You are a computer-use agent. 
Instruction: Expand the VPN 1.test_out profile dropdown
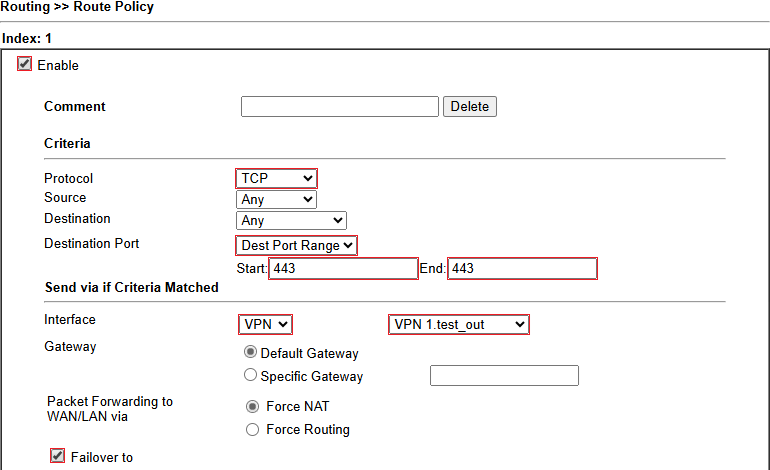459,325
